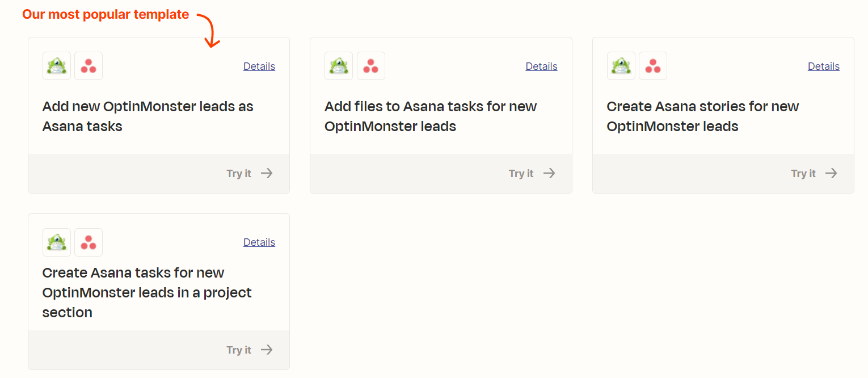Click 'Try it' on the project section template

point(239,350)
